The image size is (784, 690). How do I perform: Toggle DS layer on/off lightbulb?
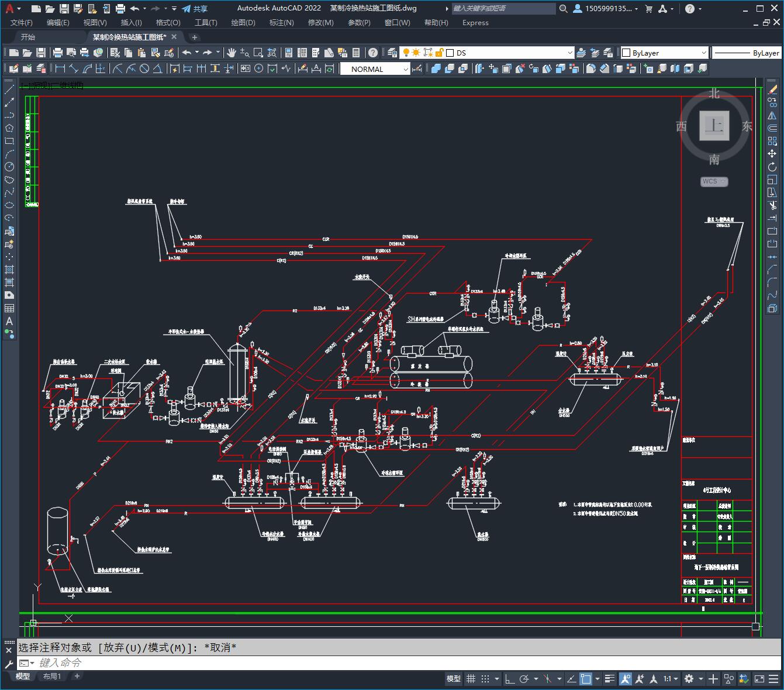coord(406,53)
